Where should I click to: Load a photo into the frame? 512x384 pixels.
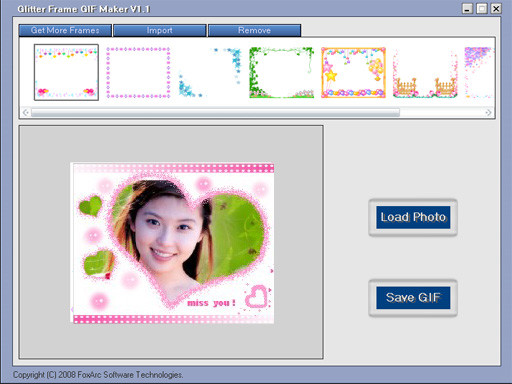413,217
